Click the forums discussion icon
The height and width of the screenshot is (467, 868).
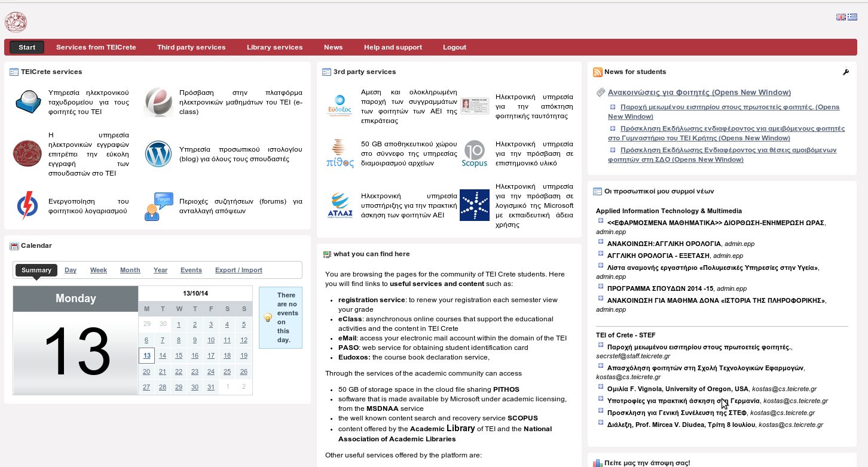[158, 207]
